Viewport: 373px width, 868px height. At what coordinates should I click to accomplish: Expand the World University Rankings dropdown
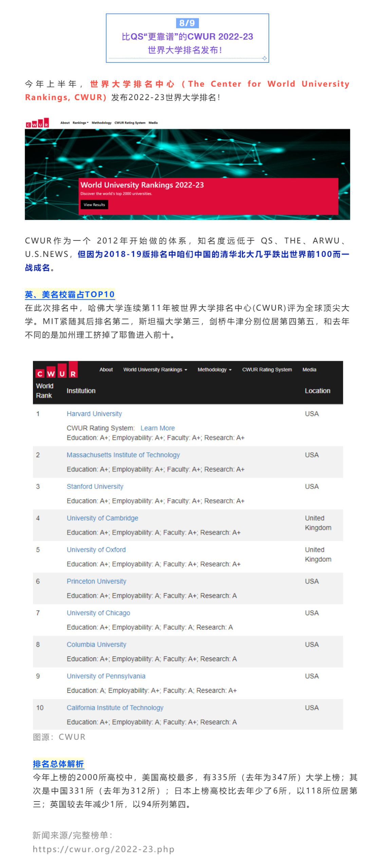tap(155, 370)
